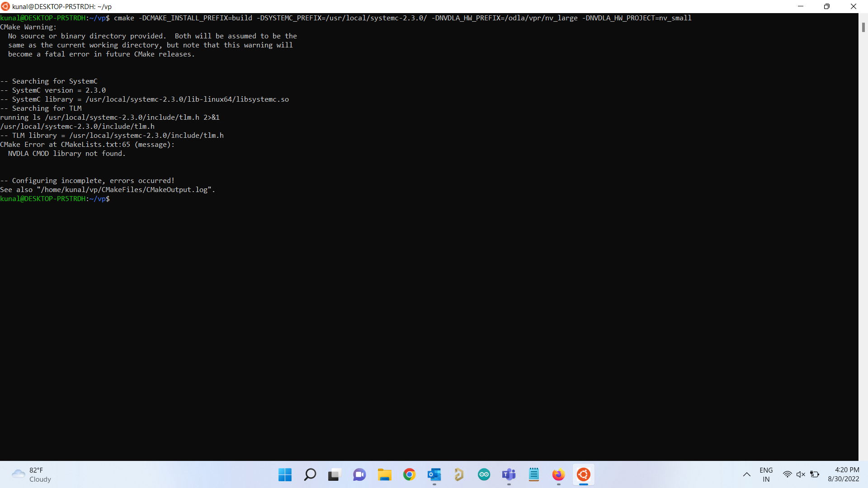This screenshot has width=868, height=488.
Task: Open Microsoft Teams from the taskbar
Action: point(509,474)
